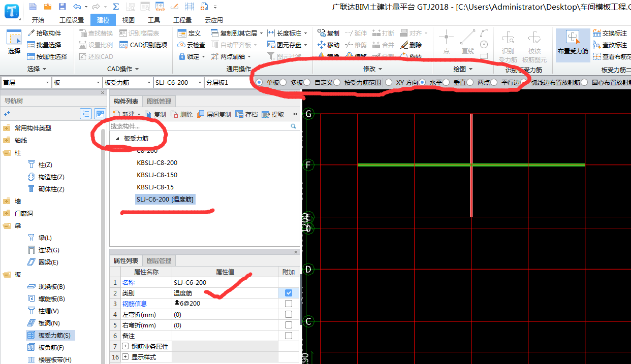Collapse the 板受力筋 tree node
The height and width of the screenshot is (364, 631).
tap(117, 138)
